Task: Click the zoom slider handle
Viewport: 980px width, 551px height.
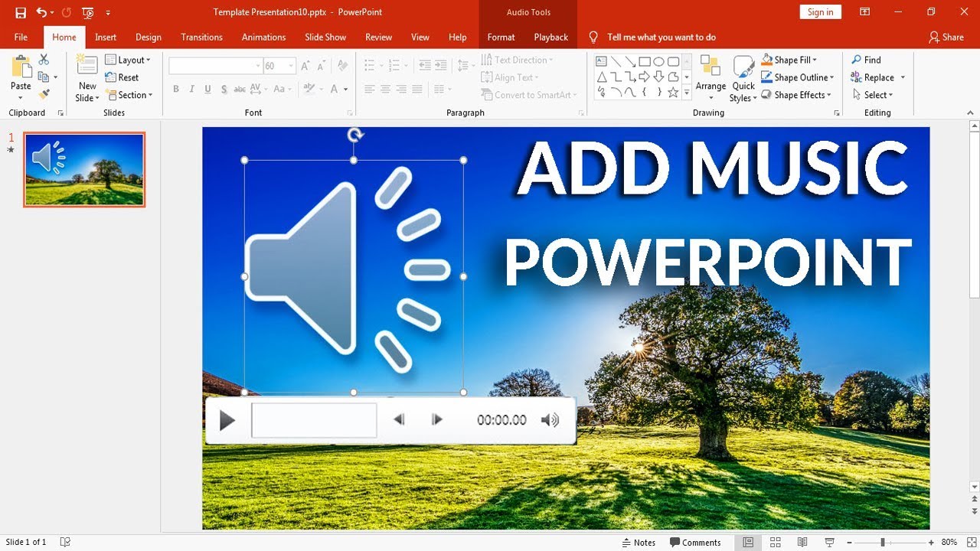Action: tap(883, 542)
